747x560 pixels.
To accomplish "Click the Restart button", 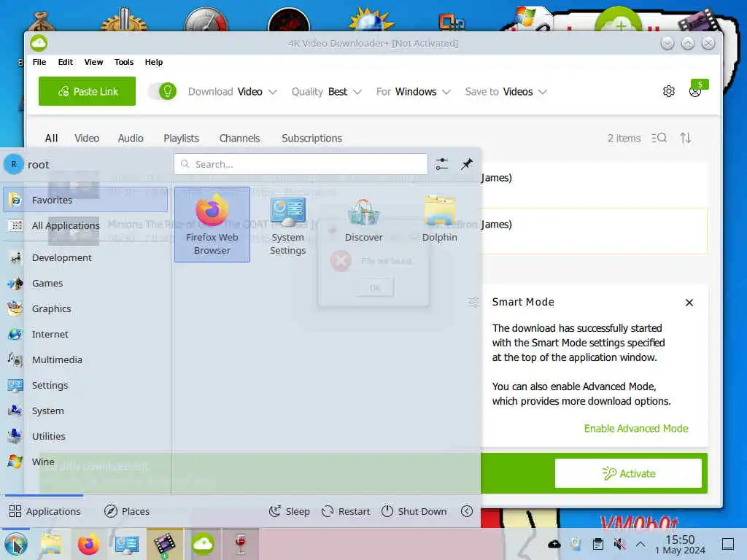I will (x=345, y=511).
